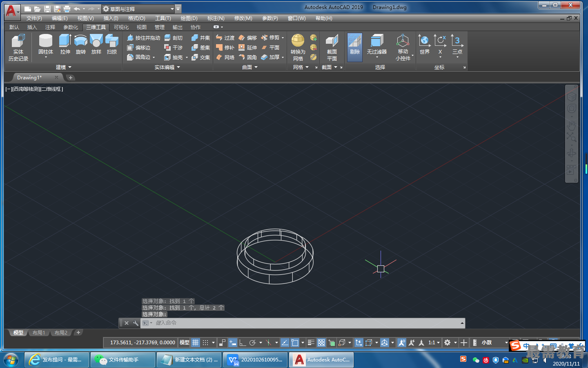The height and width of the screenshot is (368, 588).
Task: Open annotation scale 1:1 dropdown
Action: (x=434, y=343)
